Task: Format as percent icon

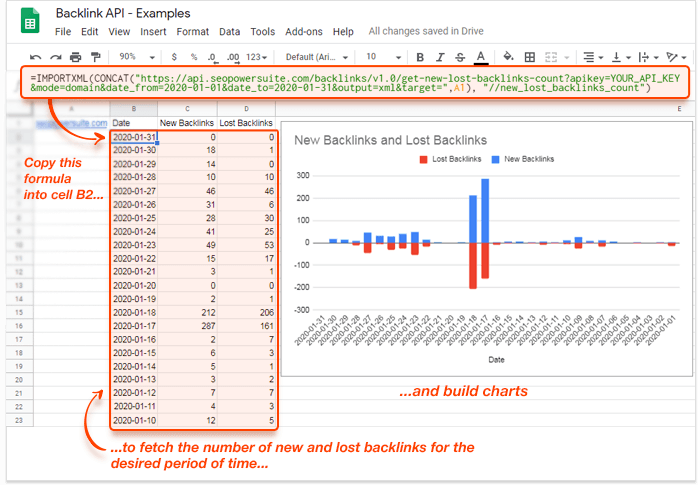Action: pos(194,57)
